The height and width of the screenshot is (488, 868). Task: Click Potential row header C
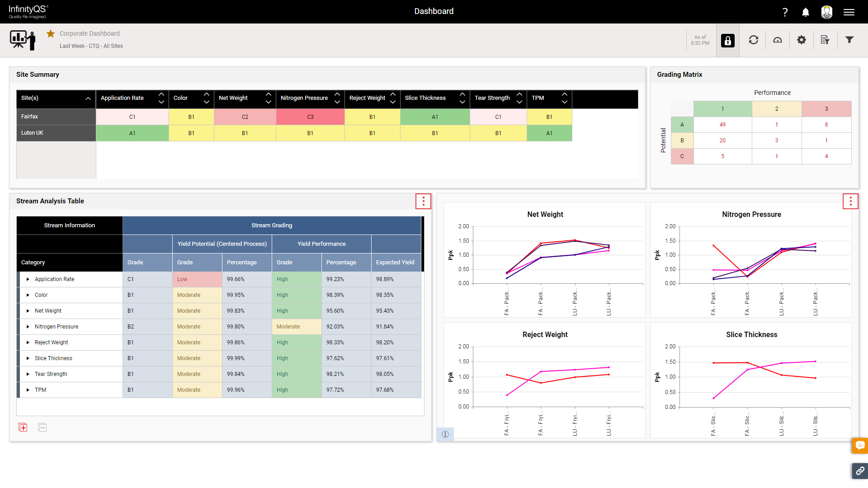(x=682, y=156)
